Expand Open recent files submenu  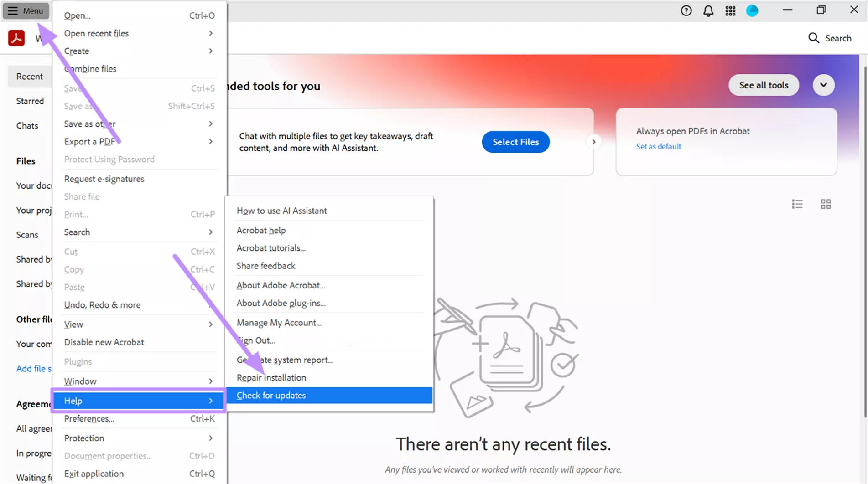click(x=211, y=33)
